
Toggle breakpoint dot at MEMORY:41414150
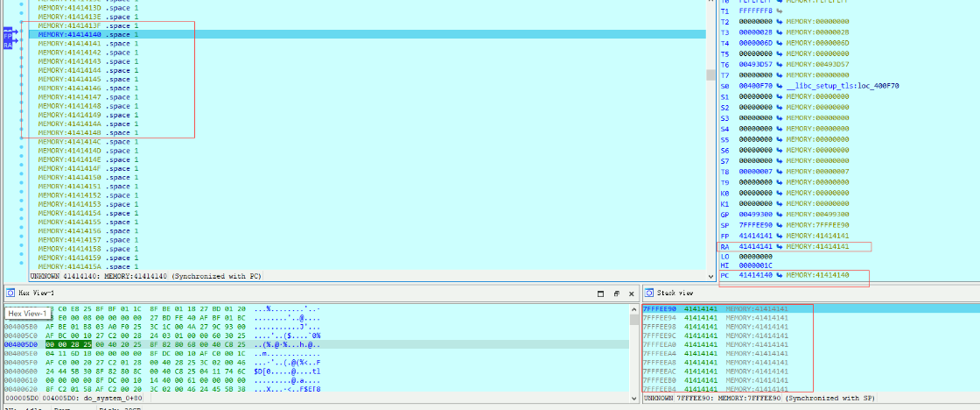point(22,178)
